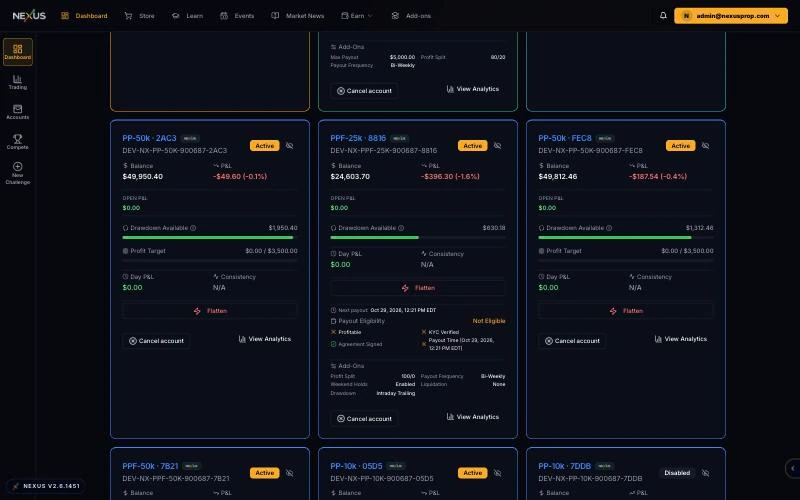Open the Learn page
This screenshot has width=800, height=500.
pos(187,16)
